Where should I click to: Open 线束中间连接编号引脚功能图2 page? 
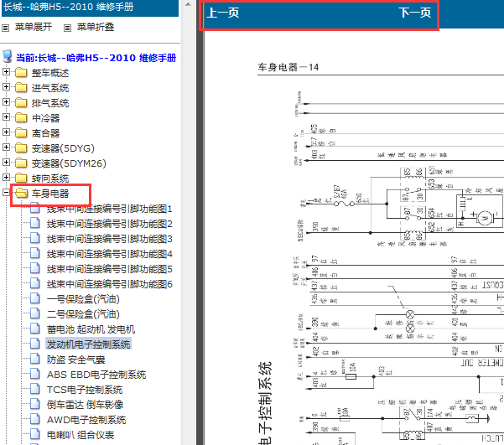tap(110, 224)
